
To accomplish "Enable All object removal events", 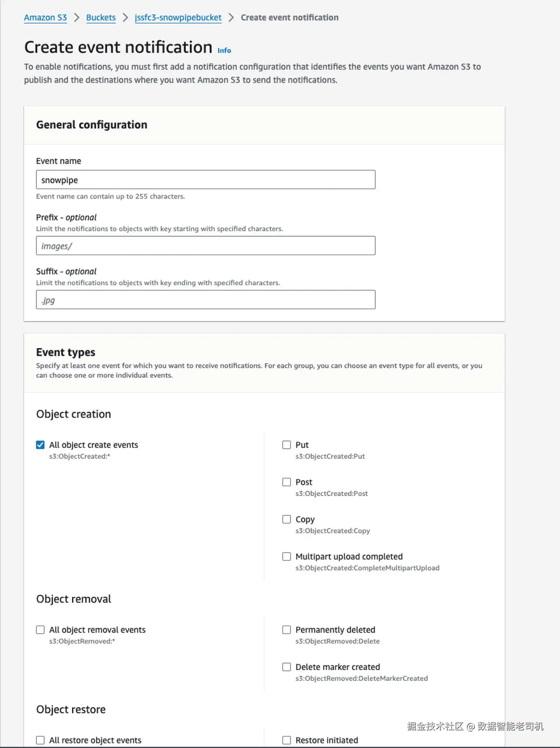I will [x=40, y=630].
